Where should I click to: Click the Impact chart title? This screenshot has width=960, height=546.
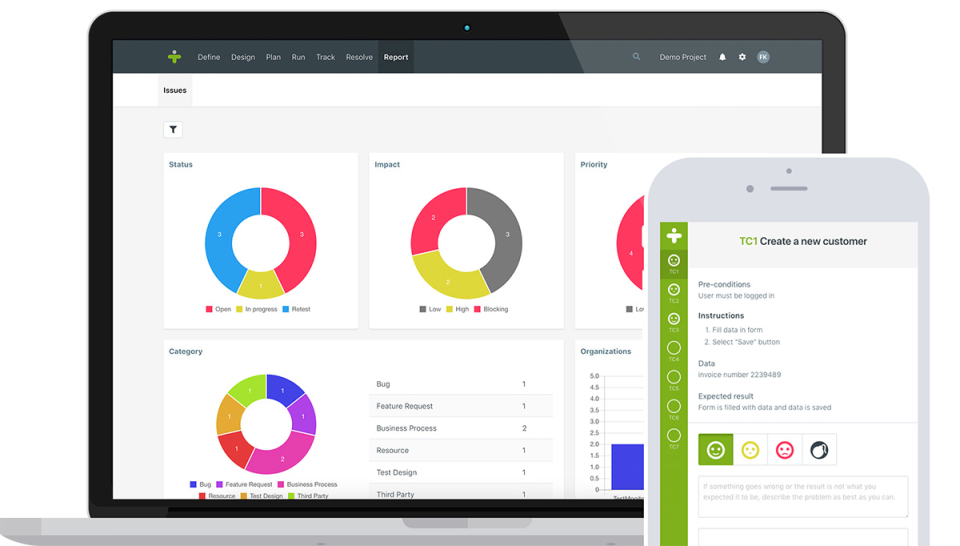(388, 165)
